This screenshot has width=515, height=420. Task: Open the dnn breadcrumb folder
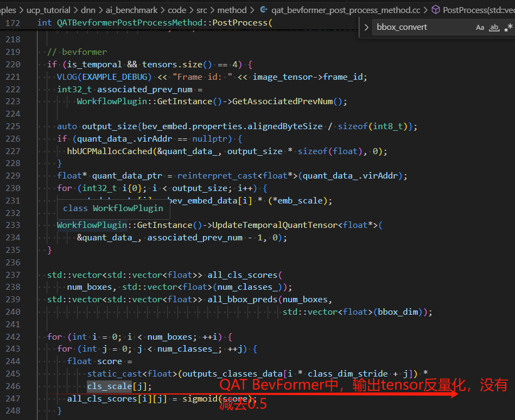point(89,10)
